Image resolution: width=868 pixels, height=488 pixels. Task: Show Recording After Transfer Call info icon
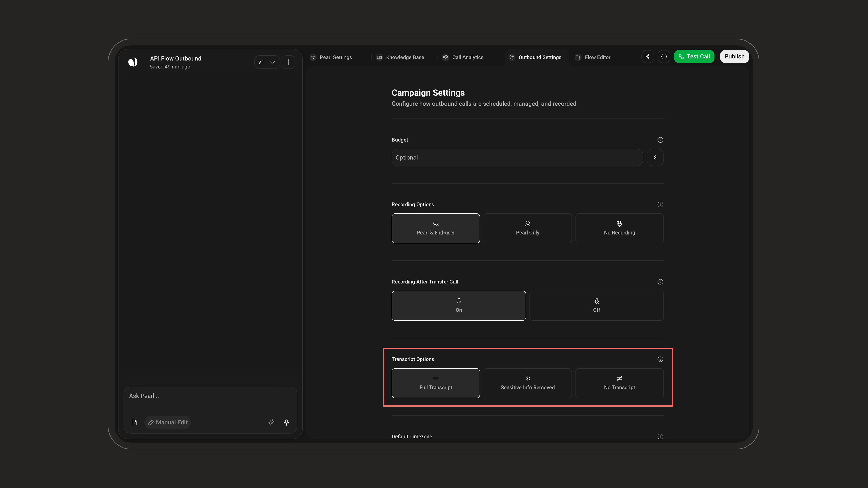tap(660, 282)
